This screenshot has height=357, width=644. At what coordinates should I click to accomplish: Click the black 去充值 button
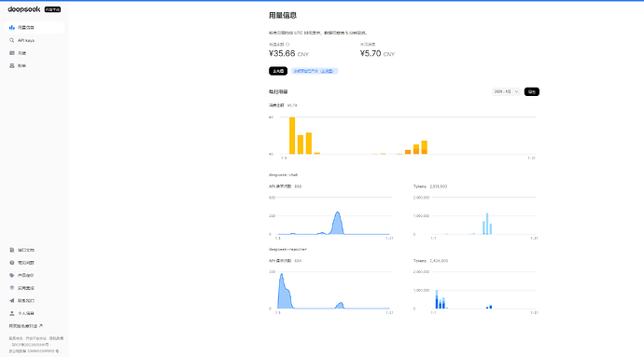[278, 71]
